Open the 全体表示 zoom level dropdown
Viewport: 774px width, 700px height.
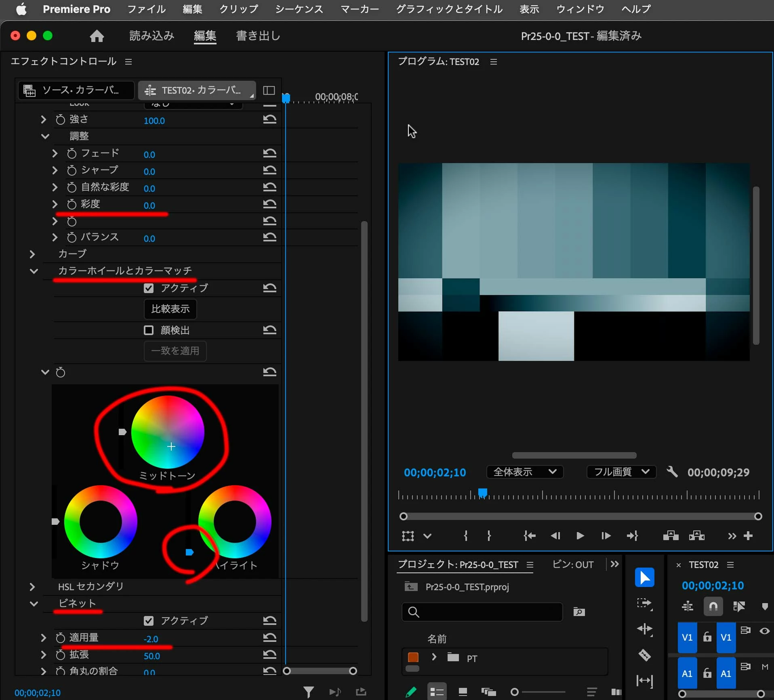pos(525,472)
